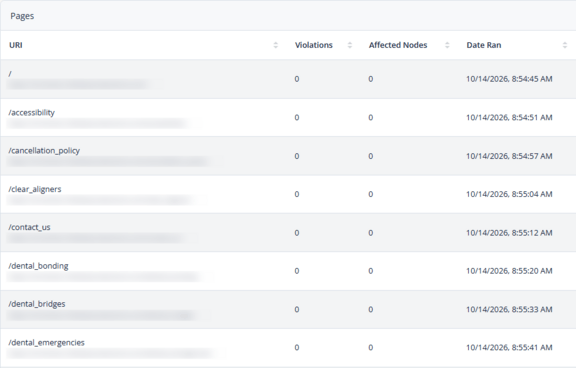Select the Pages panel heading

coord(22,16)
